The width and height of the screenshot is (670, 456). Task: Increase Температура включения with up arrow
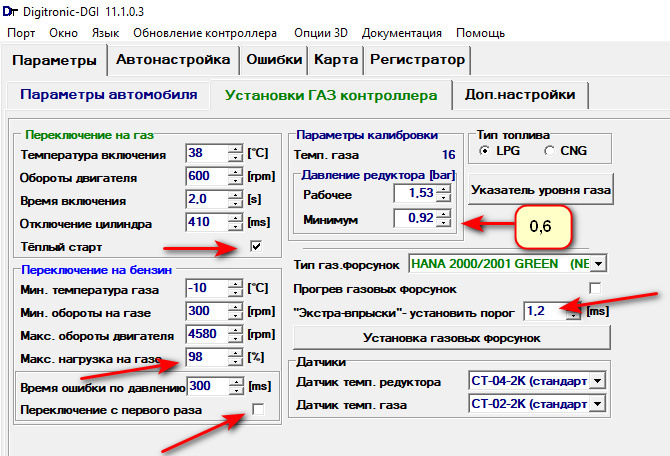click(x=235, y=149)
